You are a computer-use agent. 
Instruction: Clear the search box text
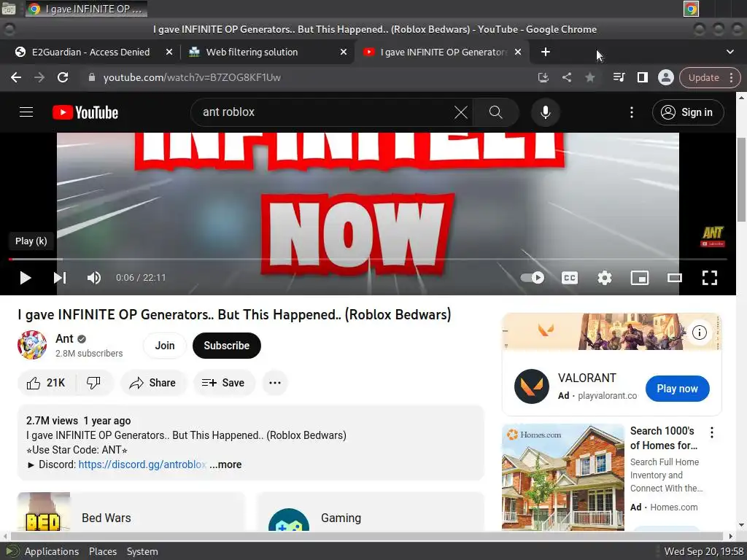(x=461, y=112)
